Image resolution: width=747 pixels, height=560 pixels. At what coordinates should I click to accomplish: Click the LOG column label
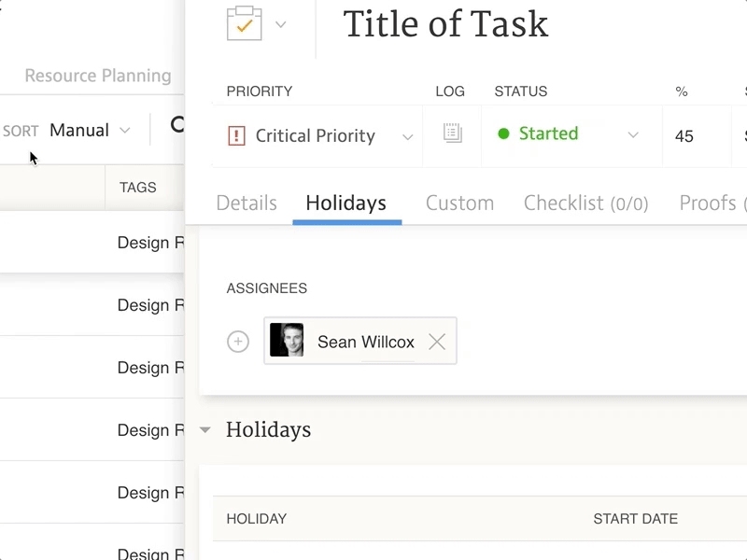click(450, 91)
